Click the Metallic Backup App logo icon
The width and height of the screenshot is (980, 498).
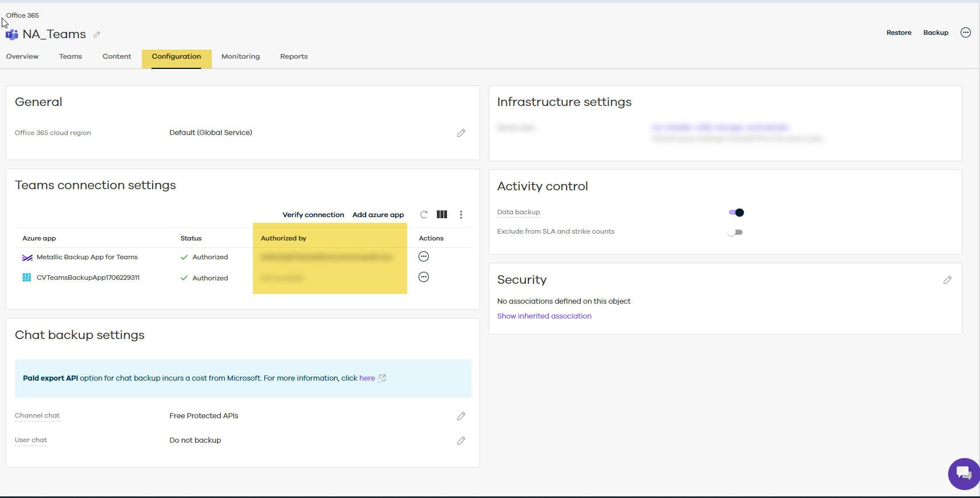27,258
